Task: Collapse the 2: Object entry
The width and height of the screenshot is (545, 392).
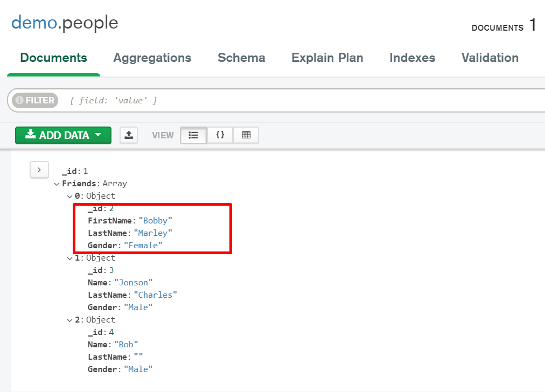Action: (x=69, y=320)
